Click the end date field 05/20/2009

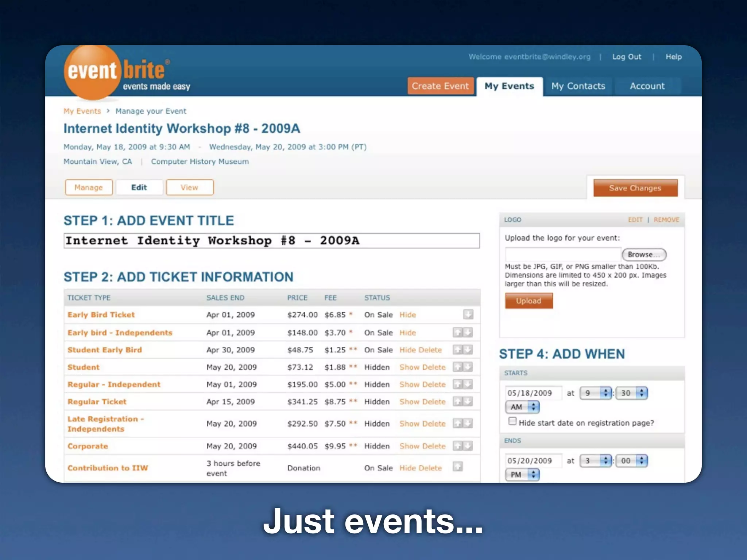[x=534, y=461]
